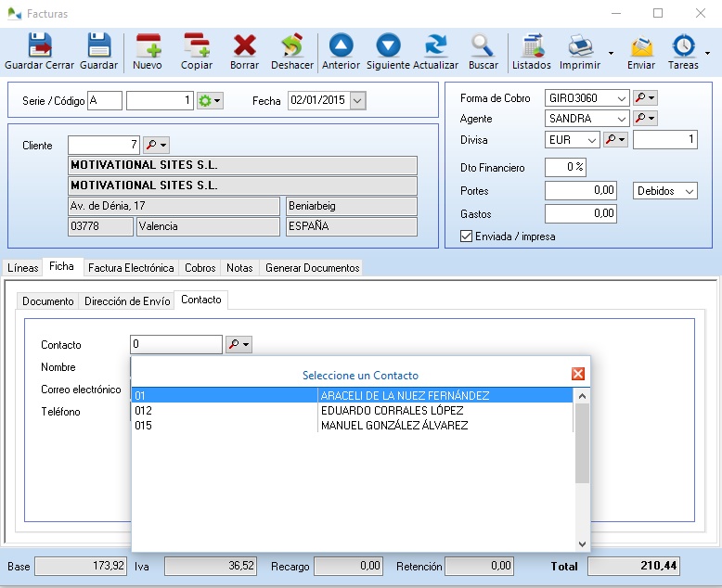
Task: Toggle the Enviada / impresa checkbox
Action: click(x=467, y=236)
